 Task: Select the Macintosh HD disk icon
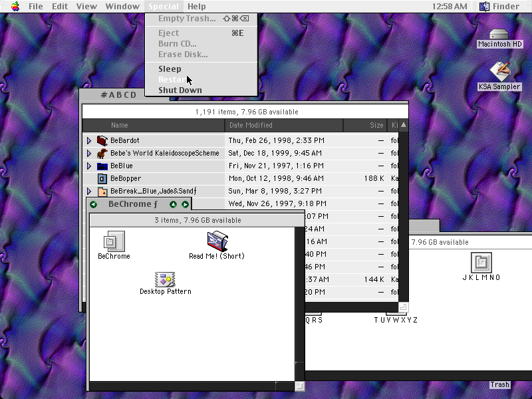coord(499,35)
